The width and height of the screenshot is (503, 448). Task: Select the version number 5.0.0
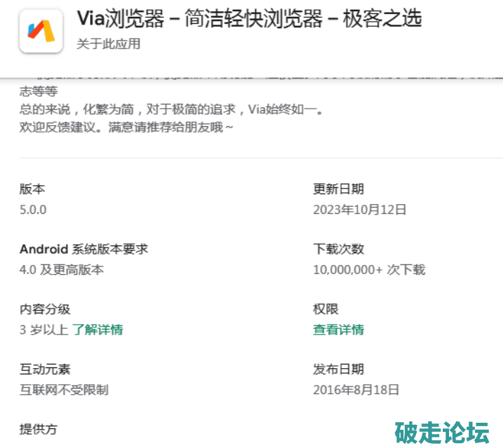33,209
